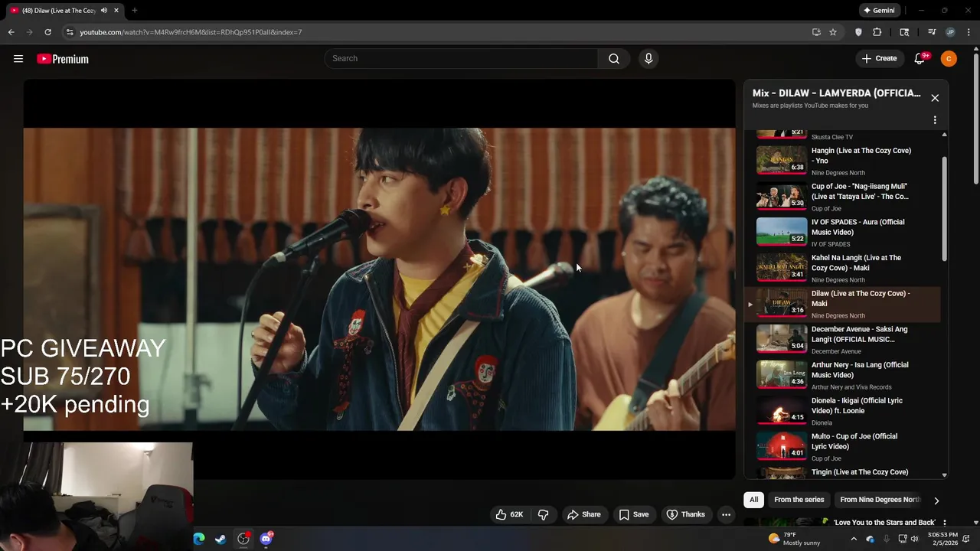The height and width of the screenshot is (551, 980).
Task: Mute the tab via speaker icon
Action: [x=104, y=11]
